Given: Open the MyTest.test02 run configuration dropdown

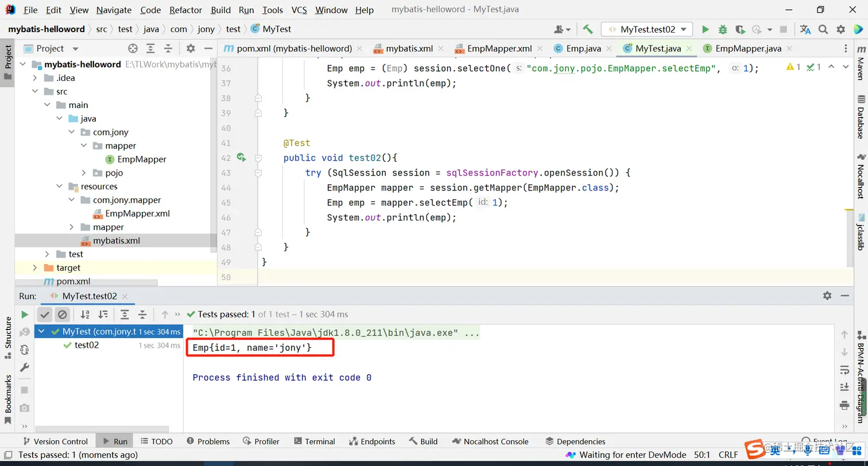Looking at the screenshot, I should click(x=647, y=29).
